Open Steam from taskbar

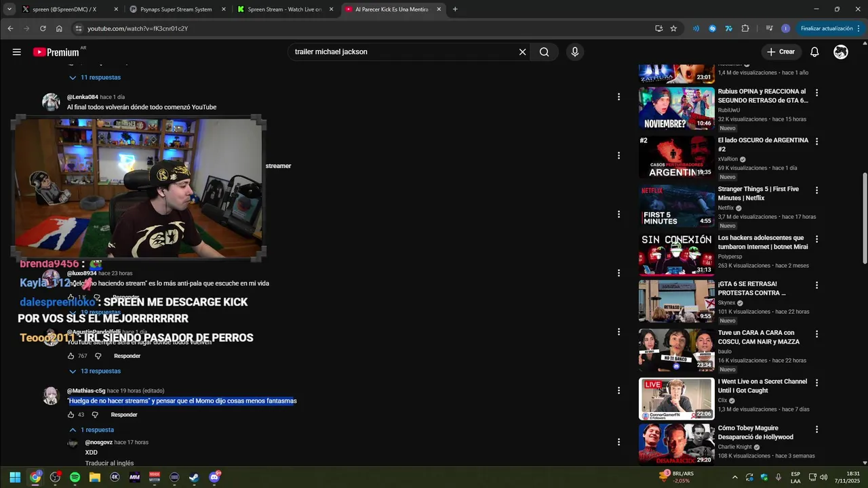tap(194, 477)
